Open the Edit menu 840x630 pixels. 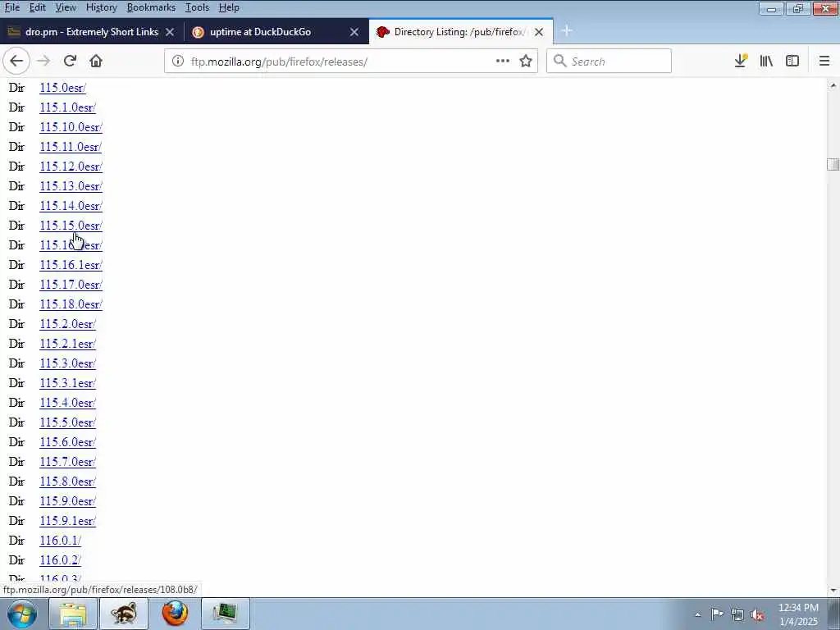pyautogui.click(x=37, y=7)
